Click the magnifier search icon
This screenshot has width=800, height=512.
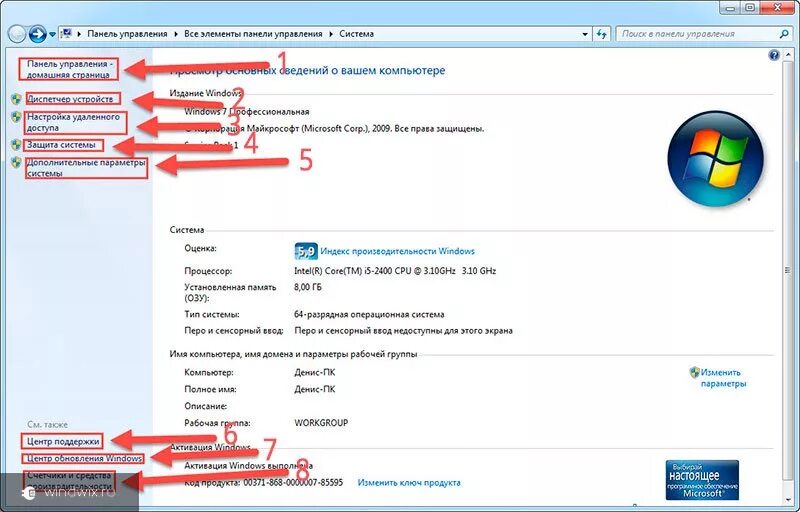784,34
